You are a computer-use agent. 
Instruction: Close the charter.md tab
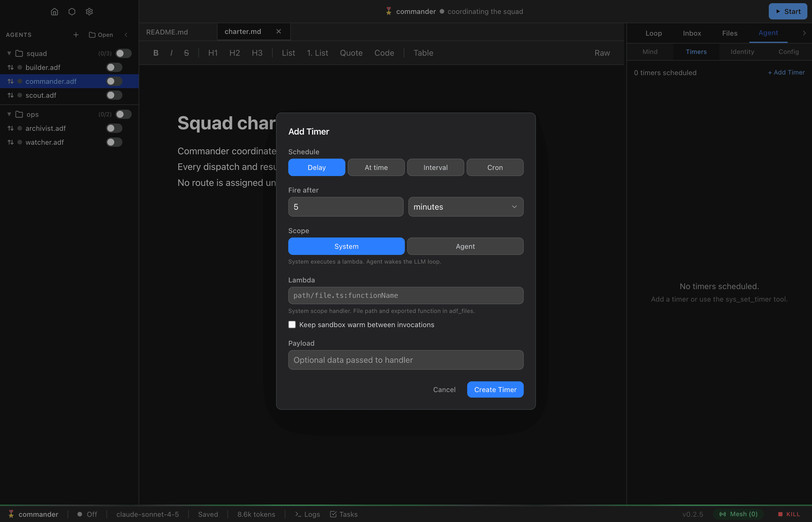point(279,32)
